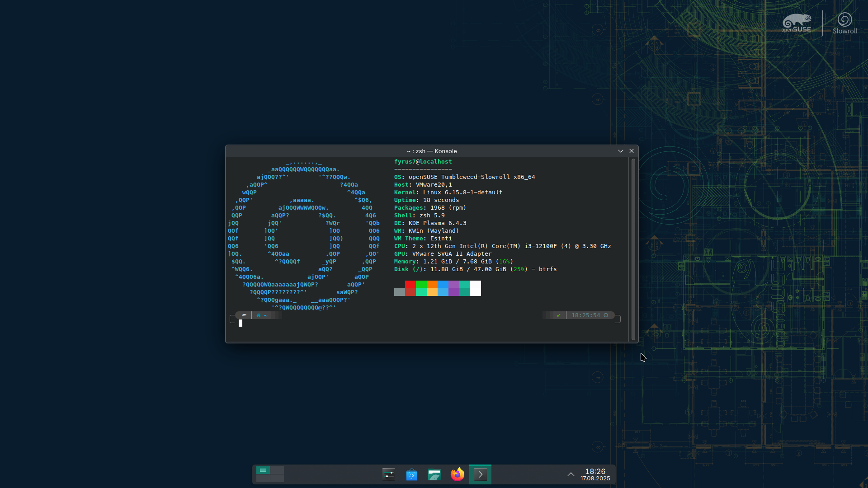Click the openSUSE chameleon icon in the prompt
Image resolution: width=868 pixels, height=488 pixels.
[244, 315]
